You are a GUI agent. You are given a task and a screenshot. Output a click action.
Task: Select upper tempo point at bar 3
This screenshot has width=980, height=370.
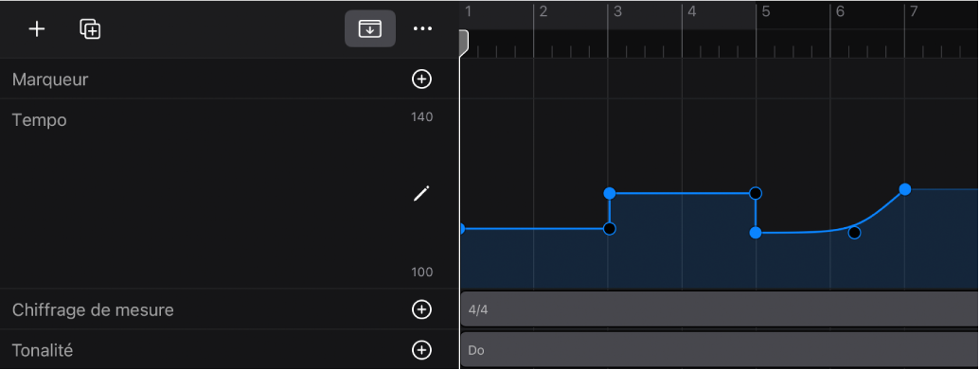coord(610,193)
